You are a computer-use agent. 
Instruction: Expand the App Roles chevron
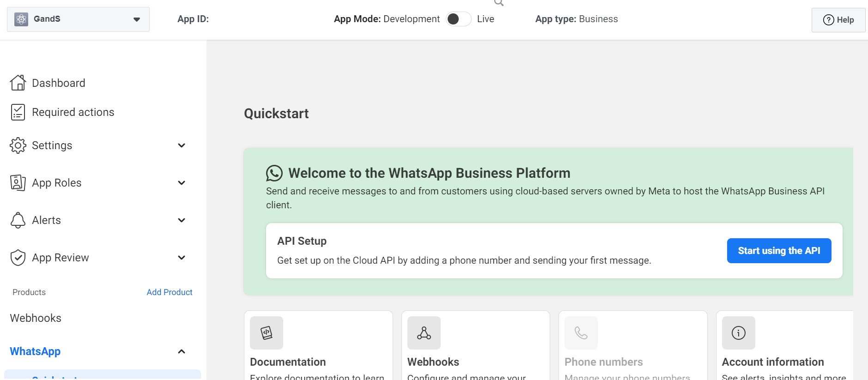[x=182, y=183]
